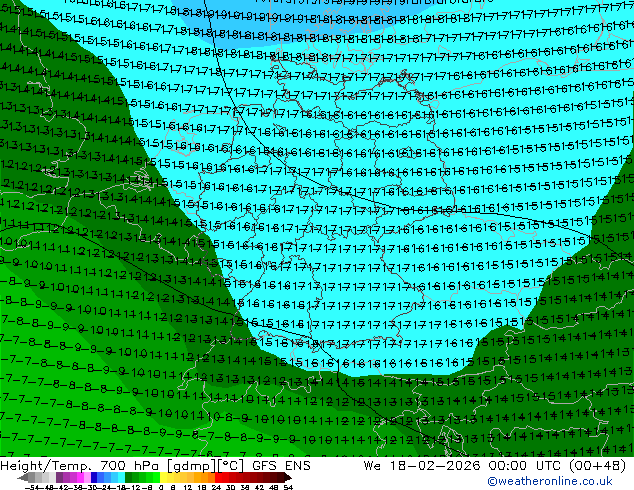Click the weatheronline.co.uk copyright link
The image size is (634, 490).
click(550, 481)
